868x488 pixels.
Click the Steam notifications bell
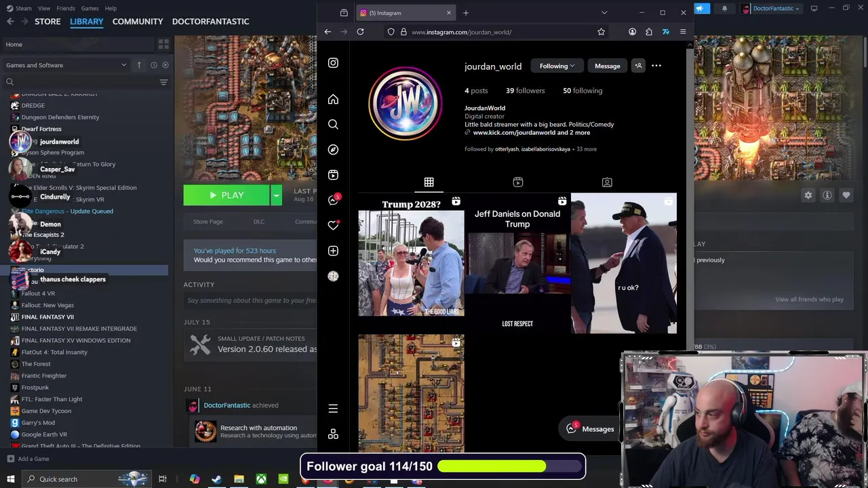724,8
